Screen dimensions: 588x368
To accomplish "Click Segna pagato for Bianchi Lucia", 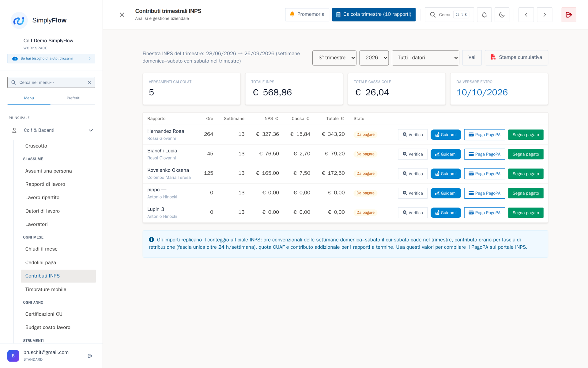I will click(526, 154).
